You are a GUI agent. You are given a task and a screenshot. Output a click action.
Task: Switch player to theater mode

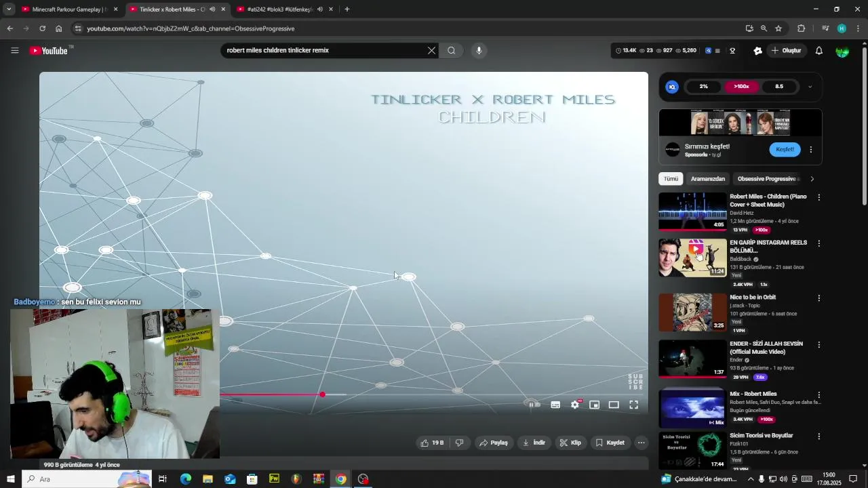(x=614, y=405)
